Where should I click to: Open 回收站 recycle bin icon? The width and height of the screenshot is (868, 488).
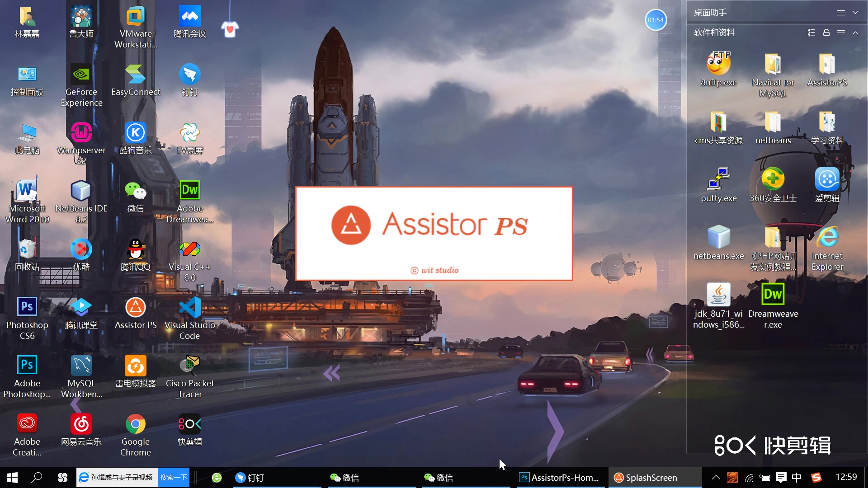[x=27, y=255]
